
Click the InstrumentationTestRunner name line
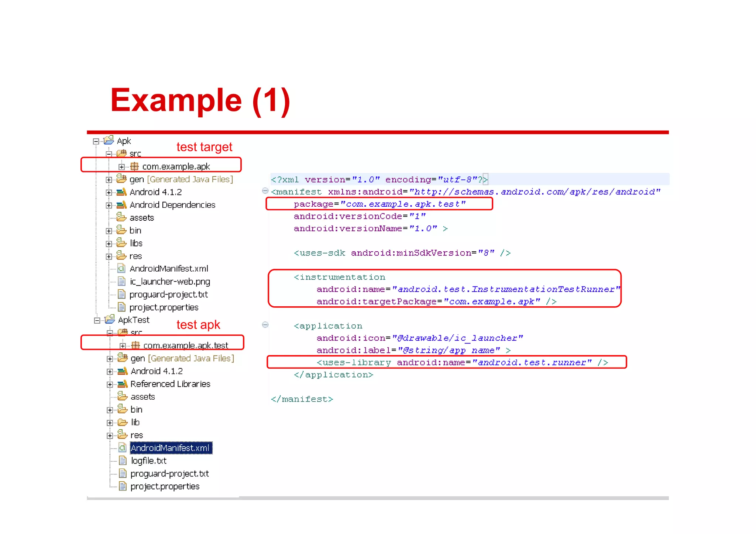468,289
